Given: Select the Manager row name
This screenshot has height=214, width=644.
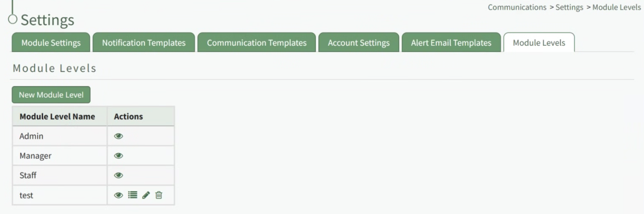Looking at the screenshot, I should click(35, 156).
